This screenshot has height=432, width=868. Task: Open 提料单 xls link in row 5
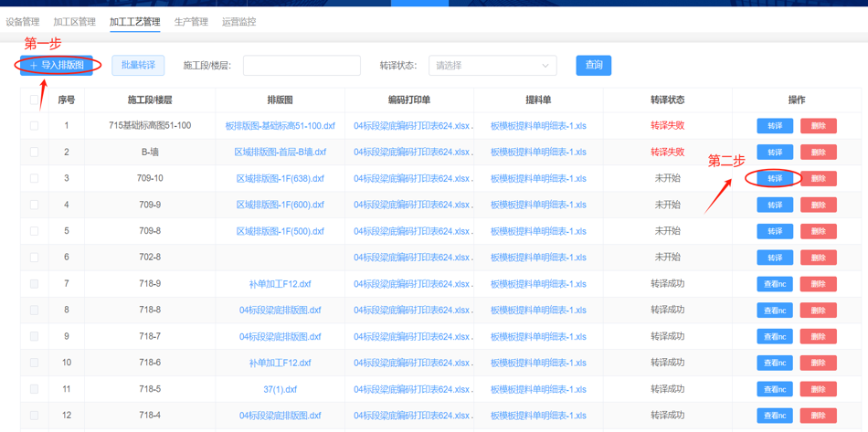[x=538, y=231]
